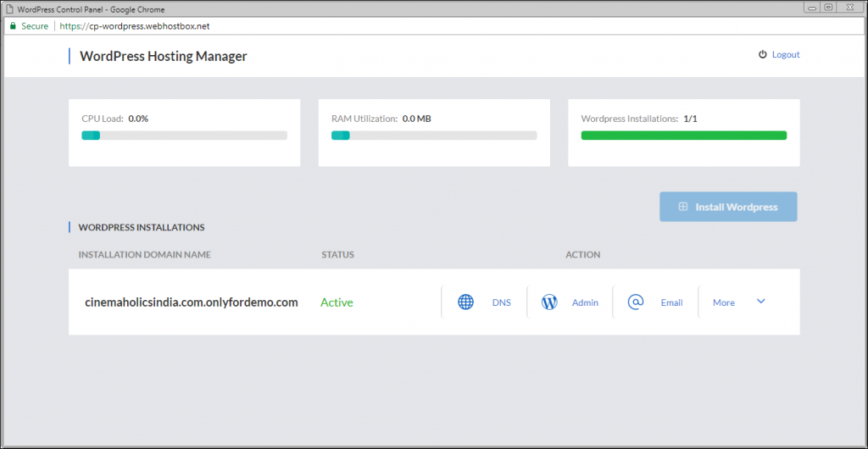The image size is (868, 449).
Task: Click the power icon beside Logout
Action: 762,54
